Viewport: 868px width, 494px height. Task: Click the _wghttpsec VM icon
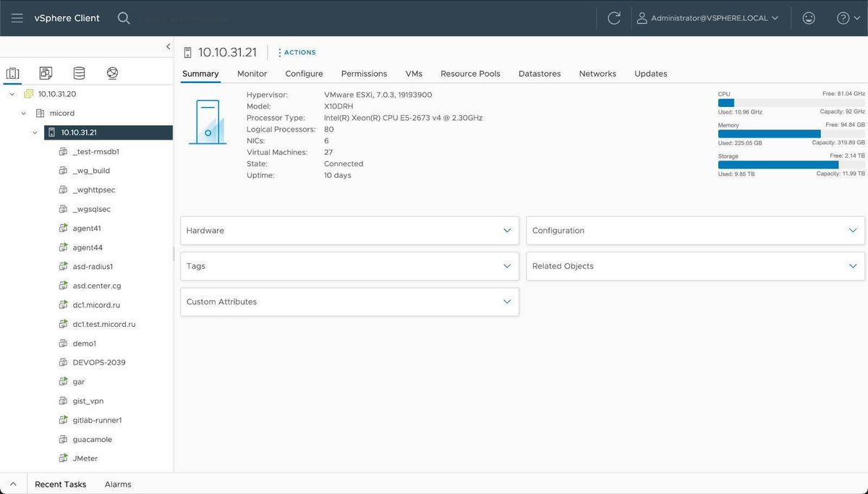point(63,190)
